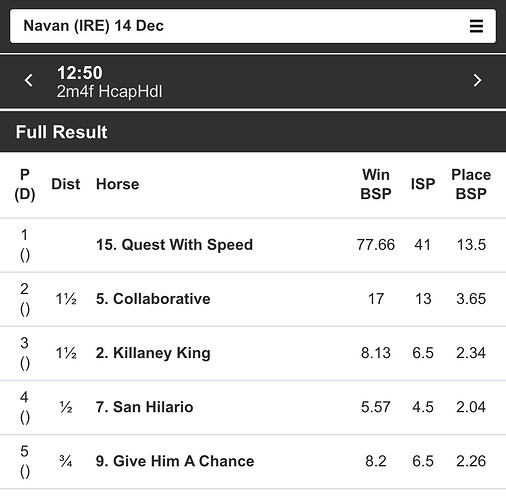Click the Horse column header

pos(118,184)
